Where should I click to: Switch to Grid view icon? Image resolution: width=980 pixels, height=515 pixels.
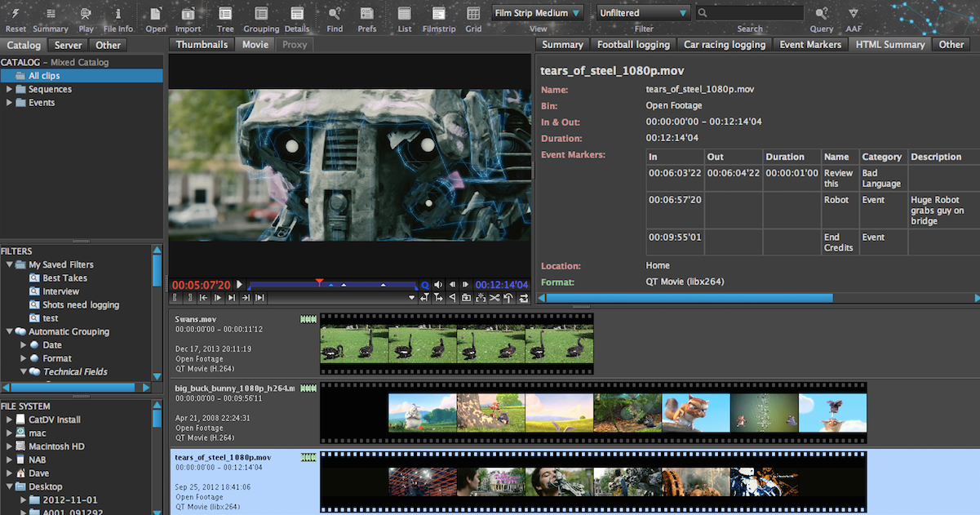coord(473,13)
